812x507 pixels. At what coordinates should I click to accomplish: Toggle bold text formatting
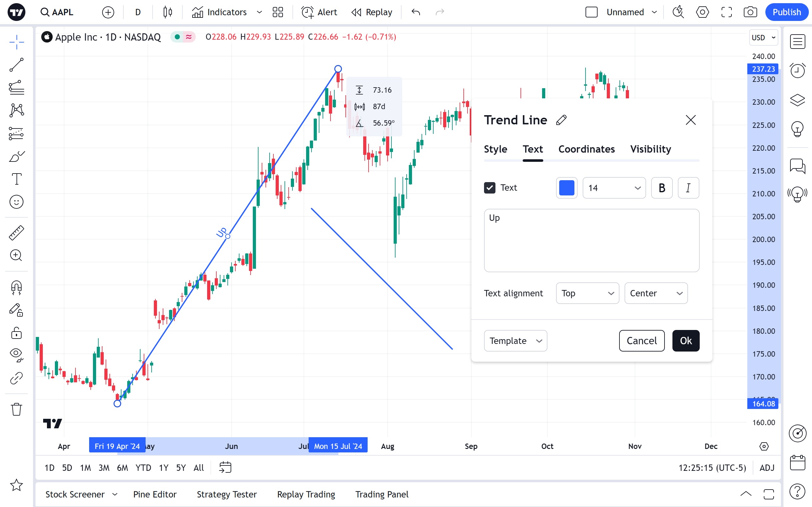[x=662, y=188]
